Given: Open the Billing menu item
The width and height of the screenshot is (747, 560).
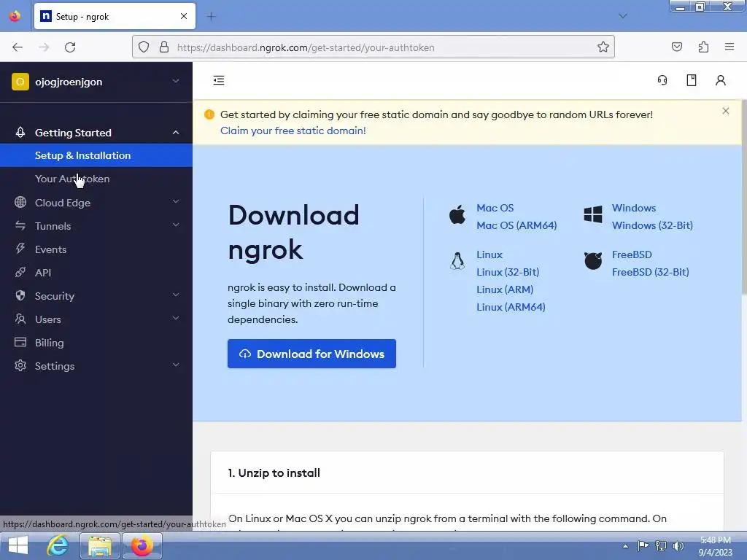Looking at the screenshot, I should (96, 343).
